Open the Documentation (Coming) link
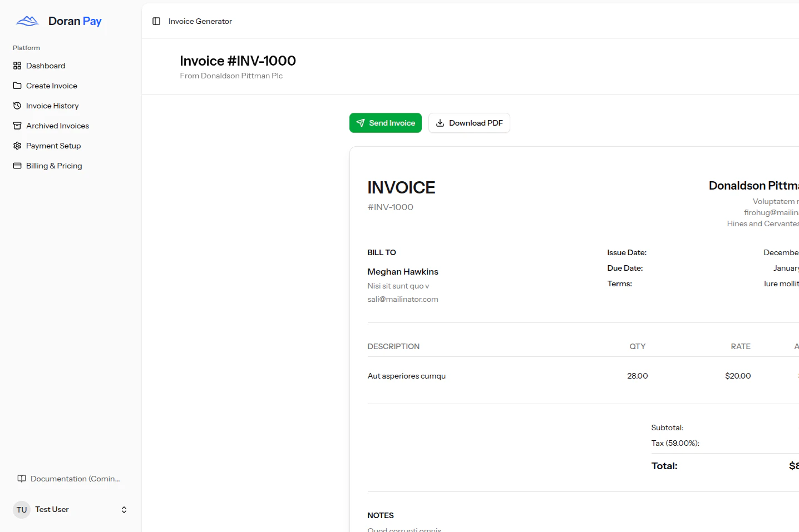 click(x=69, y=479)
